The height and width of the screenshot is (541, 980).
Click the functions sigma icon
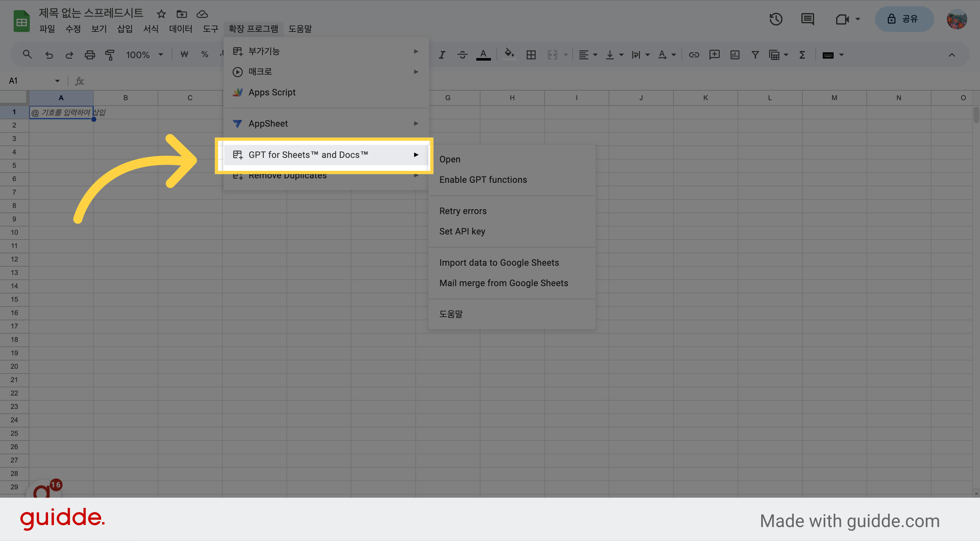(802, 55)
